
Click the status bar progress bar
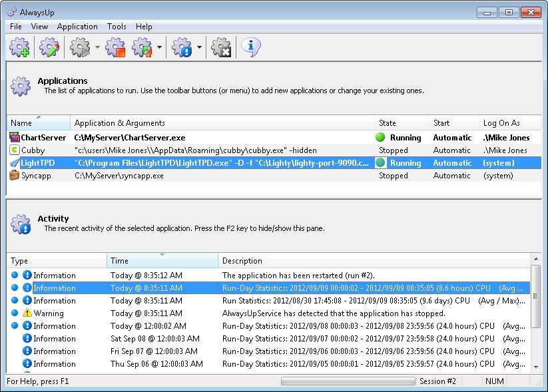pyautogui.click(x=348, y=381)
